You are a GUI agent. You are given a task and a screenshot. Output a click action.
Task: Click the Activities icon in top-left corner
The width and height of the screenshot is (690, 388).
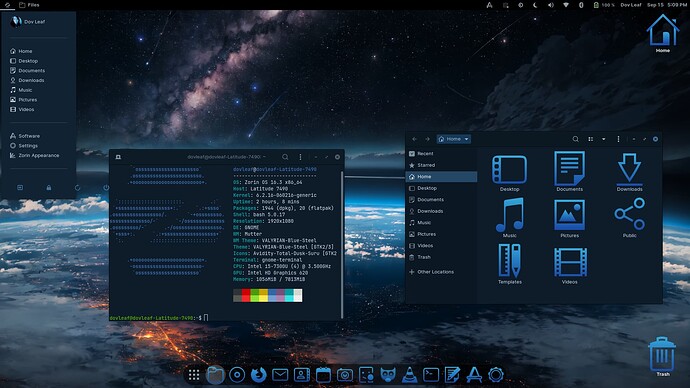coord(7,5)
